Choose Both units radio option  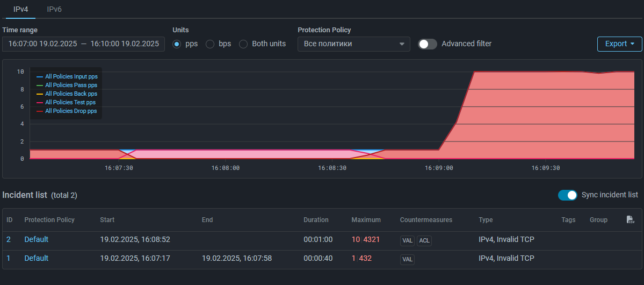tap(243, 44)
